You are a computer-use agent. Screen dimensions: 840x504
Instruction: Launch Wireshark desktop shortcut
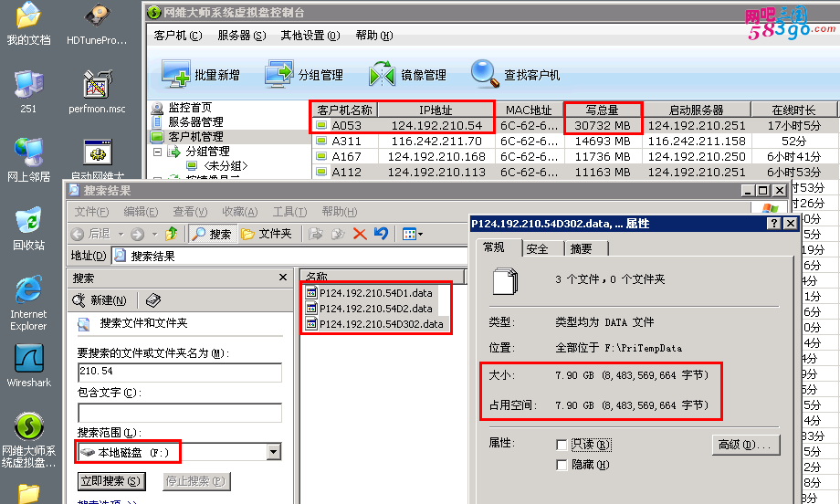click(x=28, y=365)
